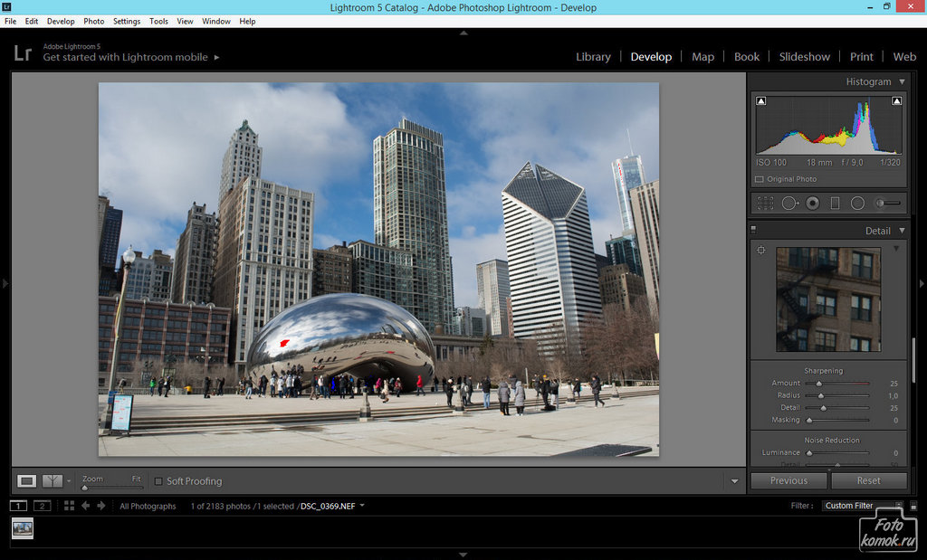Go forward with the filmstrip right arrow
The width and height of the screenshot is (927, 560).
point(101,506)
